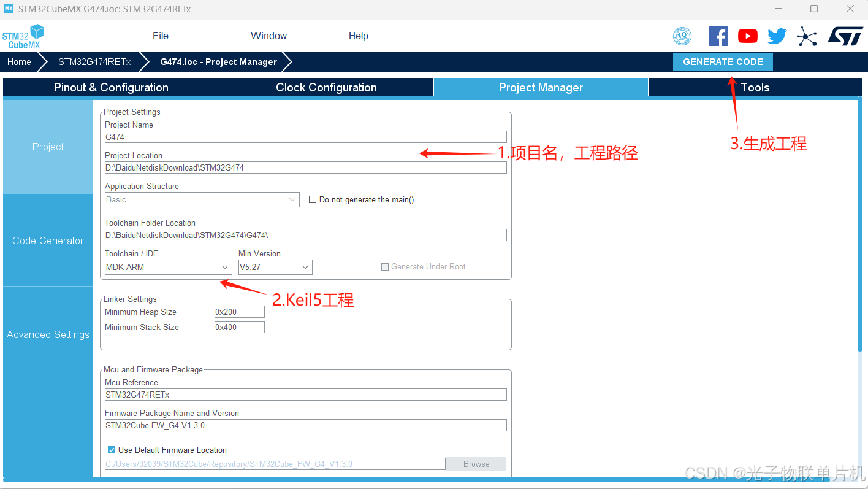Select the Project Manager tab

tap(541, 87)
